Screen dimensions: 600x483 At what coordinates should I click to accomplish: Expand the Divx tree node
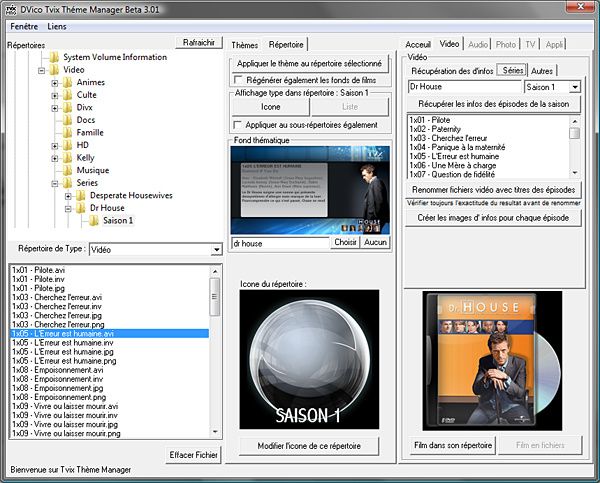[x=55, y=108]
